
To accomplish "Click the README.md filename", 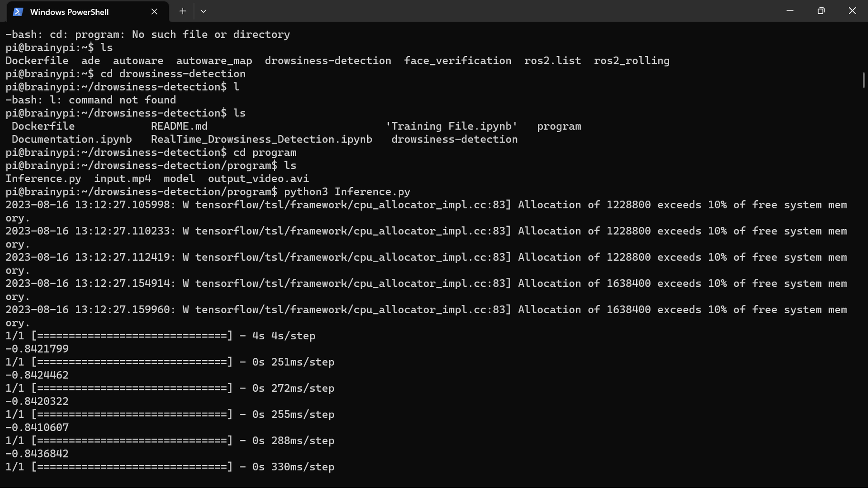I will (179, 126).
